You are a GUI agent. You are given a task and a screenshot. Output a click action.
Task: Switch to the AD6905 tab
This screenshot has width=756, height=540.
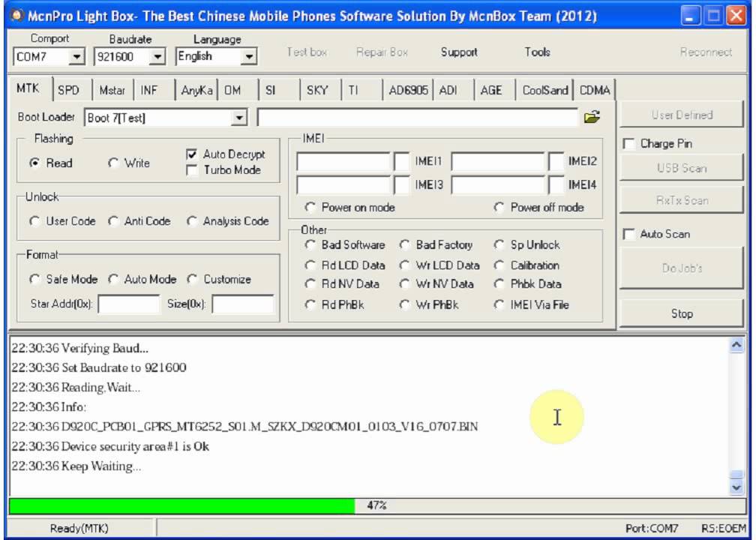[408, 90]
